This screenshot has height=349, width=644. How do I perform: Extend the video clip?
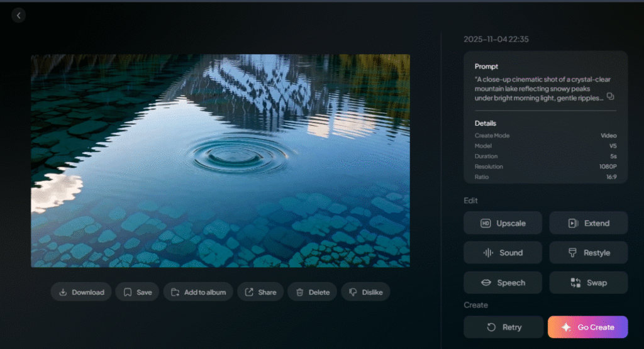[588, 223]
